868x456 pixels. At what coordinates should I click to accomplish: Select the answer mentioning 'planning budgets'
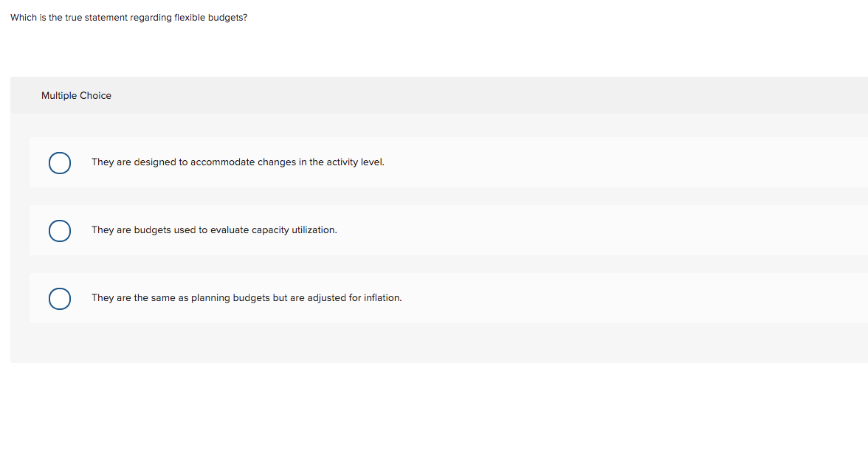point(247,297)
